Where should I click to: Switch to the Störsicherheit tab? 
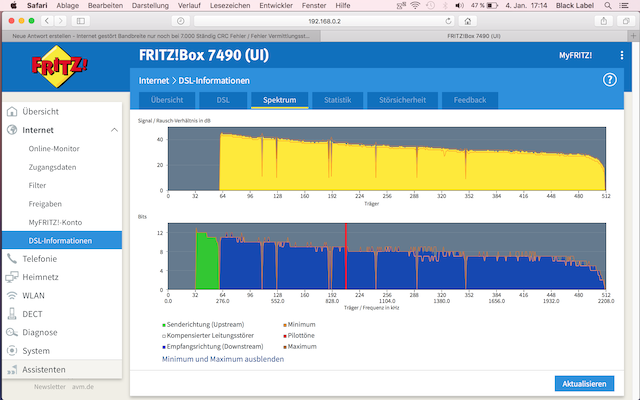[403, 100]
